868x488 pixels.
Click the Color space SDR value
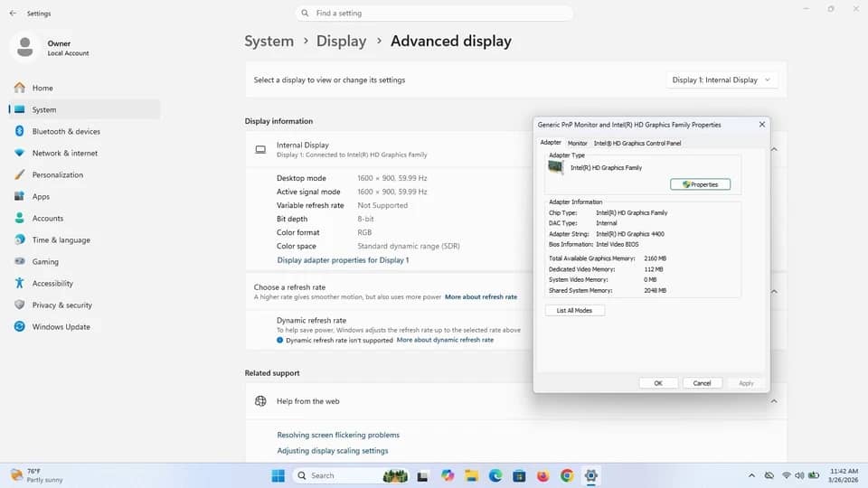[409, 246]
